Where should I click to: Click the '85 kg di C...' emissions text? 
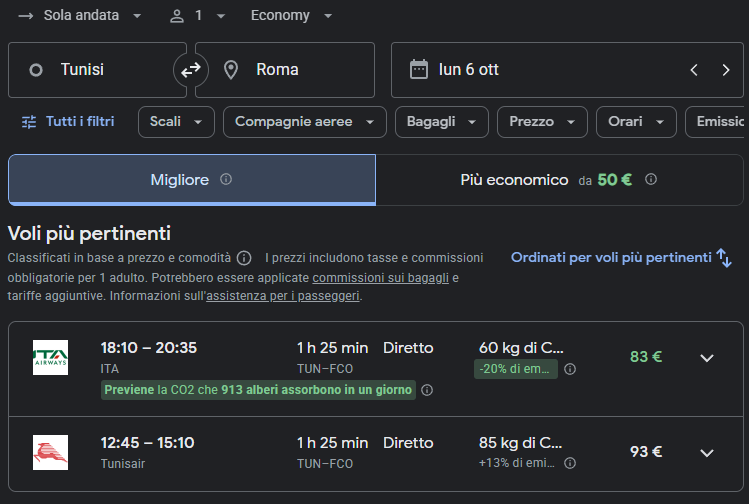tap(521, 443)
